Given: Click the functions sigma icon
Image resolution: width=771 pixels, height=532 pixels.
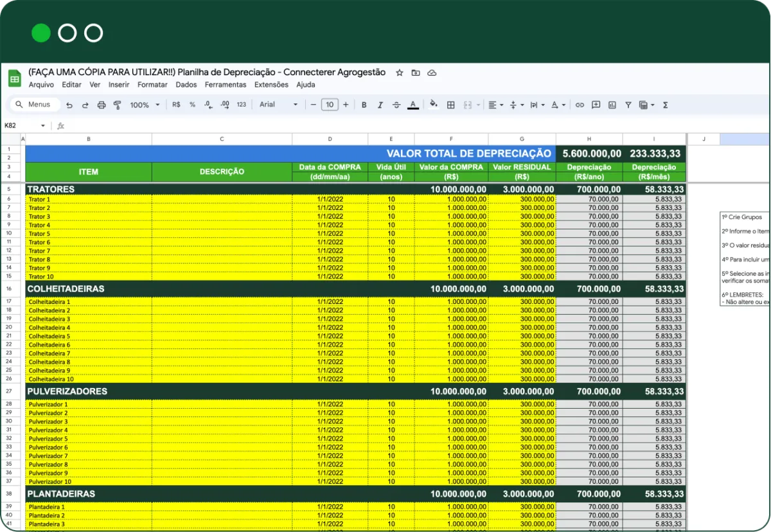Looking at the screenshot, I should click(x=665, y=105).
